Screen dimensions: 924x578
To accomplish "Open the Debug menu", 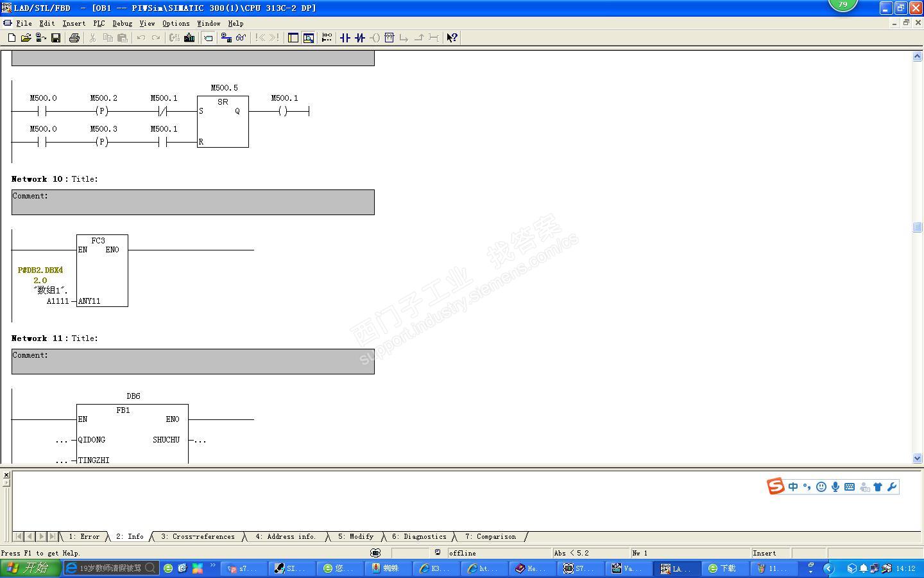I will [122, 23].
